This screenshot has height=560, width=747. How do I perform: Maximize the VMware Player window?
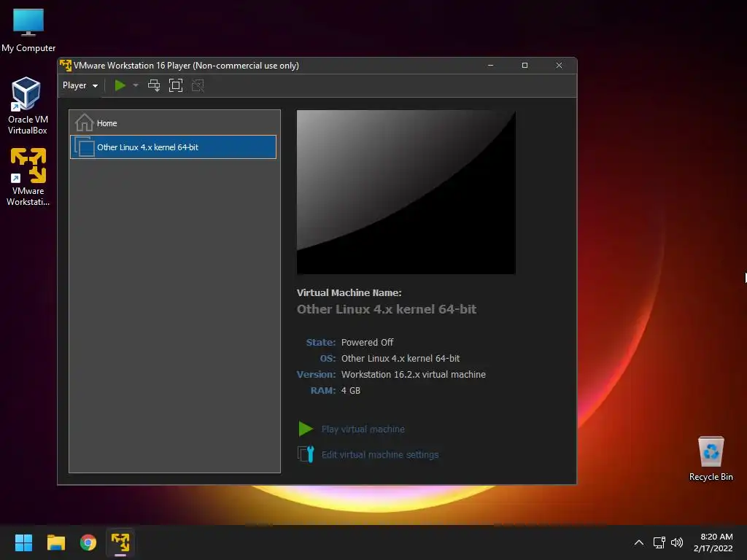525,65
